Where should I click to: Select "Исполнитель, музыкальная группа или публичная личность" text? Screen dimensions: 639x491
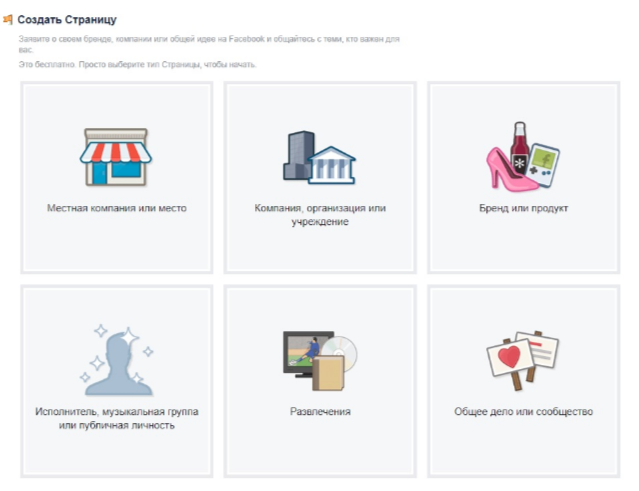(x=117, y=418)
